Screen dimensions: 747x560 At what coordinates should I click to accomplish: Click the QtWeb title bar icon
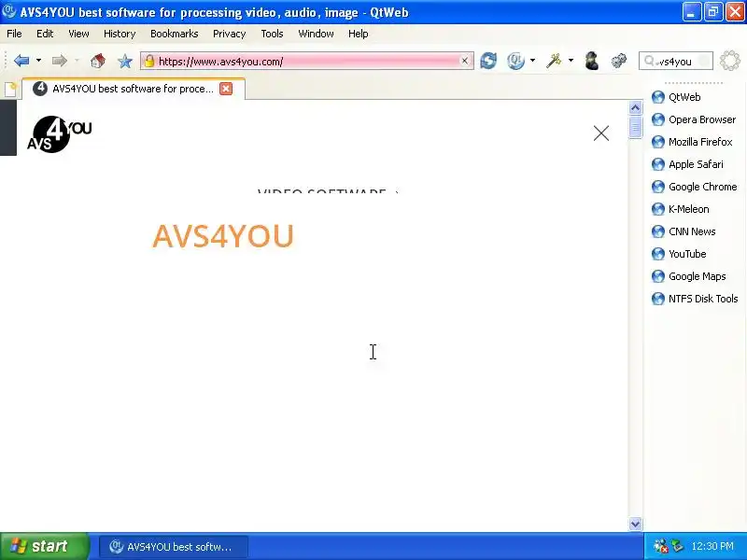pos(9,11)
